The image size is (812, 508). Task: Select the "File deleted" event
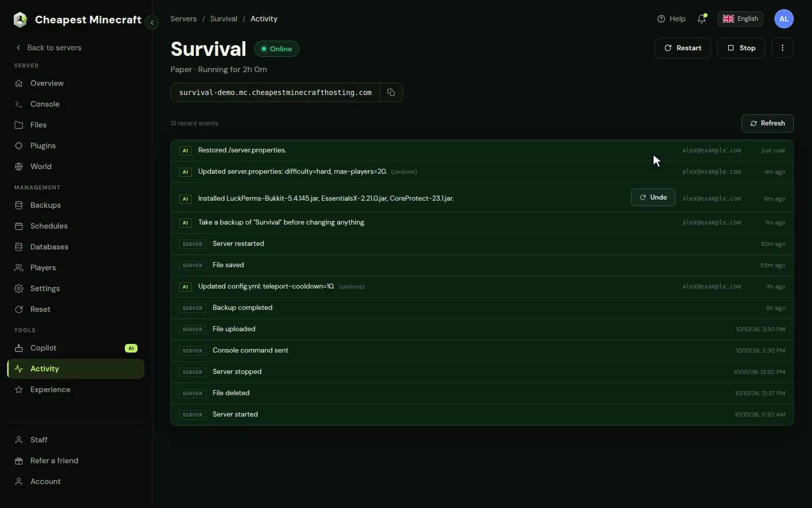pyautogui.click(x=482, y=394)
